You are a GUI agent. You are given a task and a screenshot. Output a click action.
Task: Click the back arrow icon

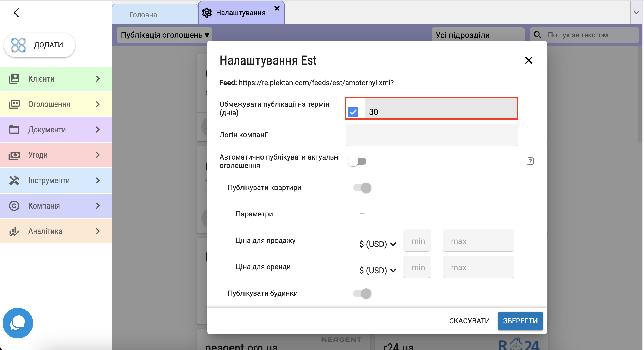17,13
